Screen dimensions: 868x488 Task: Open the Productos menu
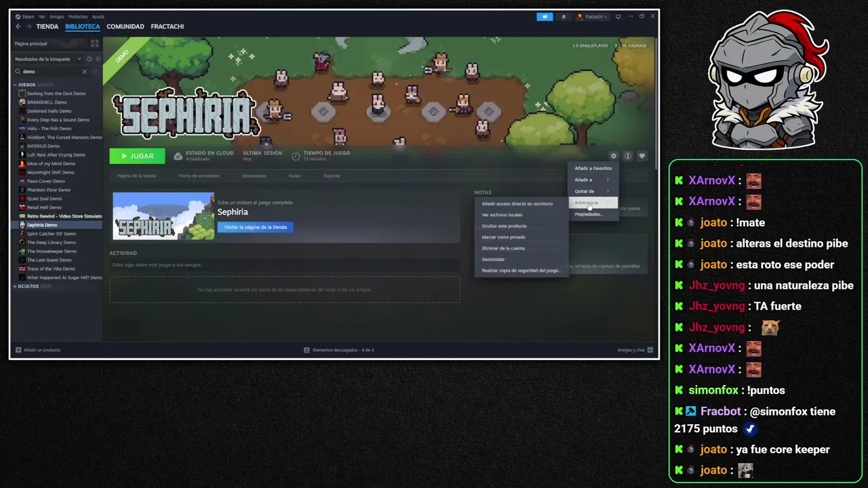click(x=78, y=16)
